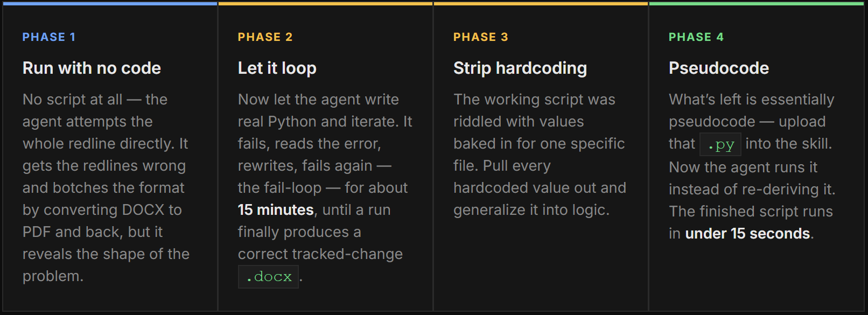
Task: Click the Phase 1 paragraph about redlines
Action: pos(106,188)
